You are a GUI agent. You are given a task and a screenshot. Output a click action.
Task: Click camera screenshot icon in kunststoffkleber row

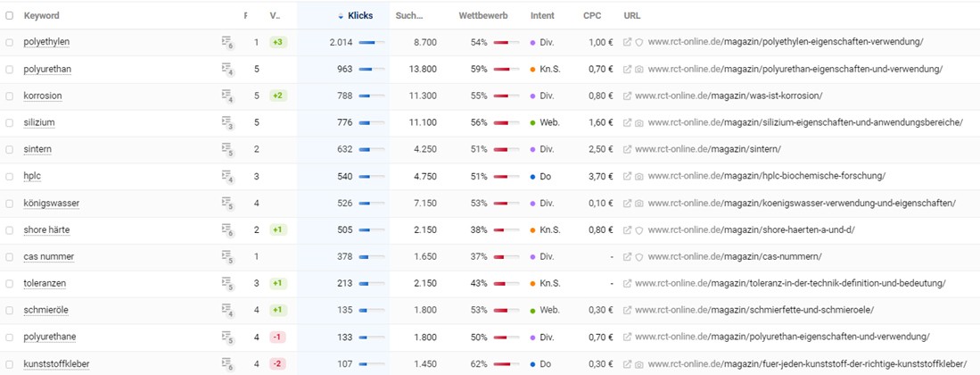tap(639, 364)
